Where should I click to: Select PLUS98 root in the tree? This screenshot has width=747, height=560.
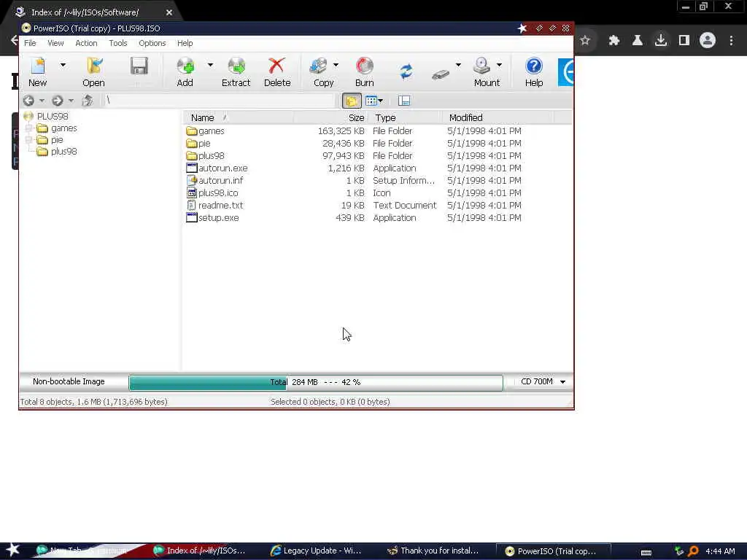point(53,116)
